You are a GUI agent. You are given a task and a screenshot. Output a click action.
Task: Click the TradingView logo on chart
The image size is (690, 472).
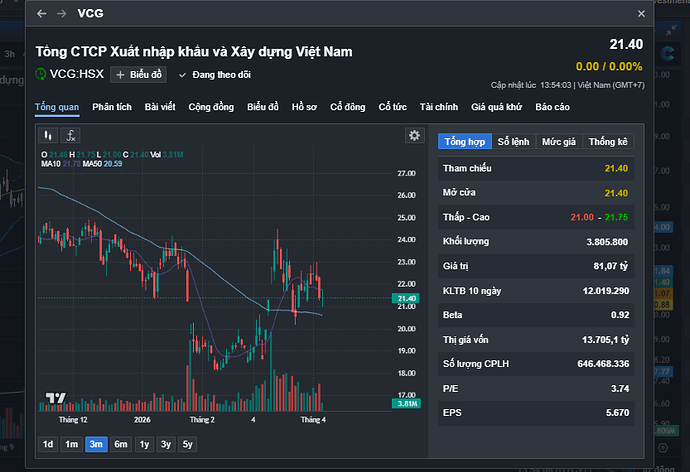pos(56,398)
